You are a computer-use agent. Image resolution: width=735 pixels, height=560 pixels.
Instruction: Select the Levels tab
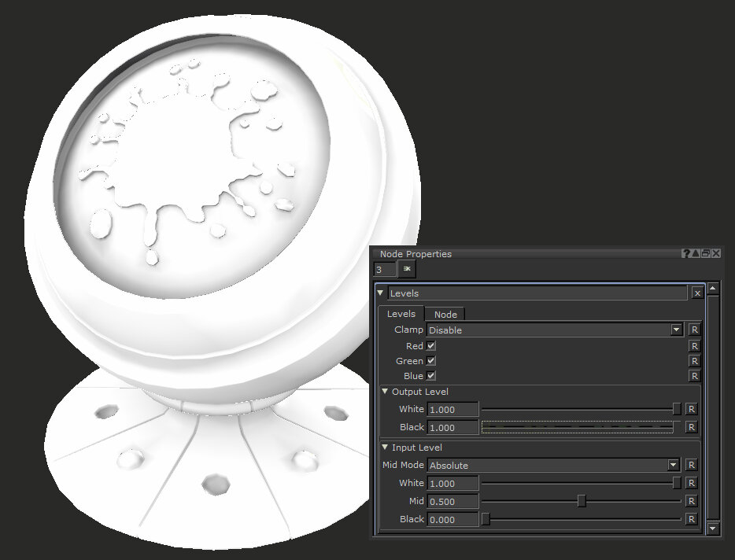(401, 314)
